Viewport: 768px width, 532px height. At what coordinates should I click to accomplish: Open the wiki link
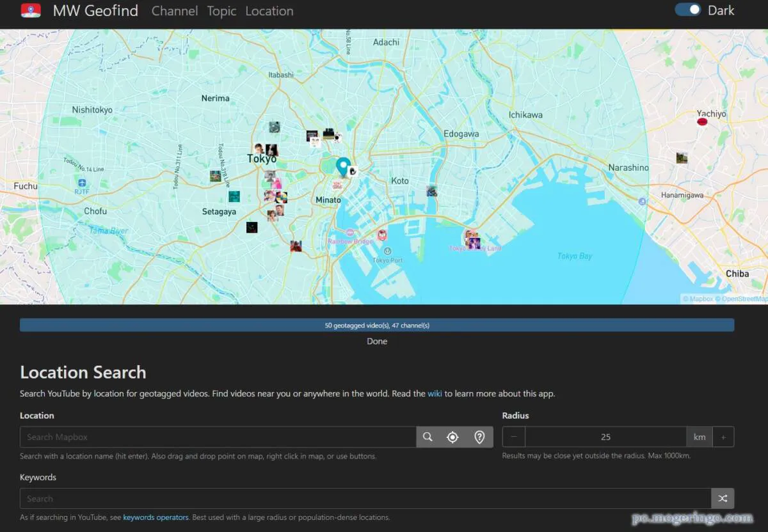point(435,393)
